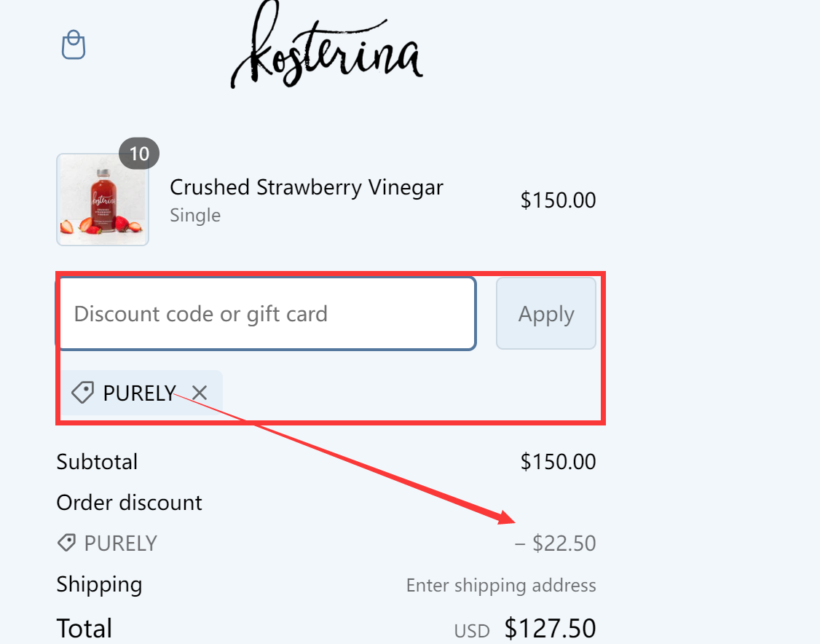Click the $127.50 total amount
The width and height of the screenshot is (820, 644).
point(550,627)
